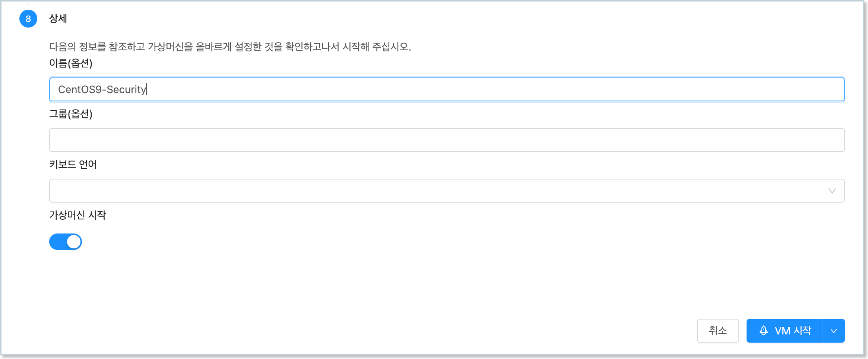The width and height of the screenshot is (868, 359).
Task: Click the 키보드 언어 label
Action: (73, 165)
